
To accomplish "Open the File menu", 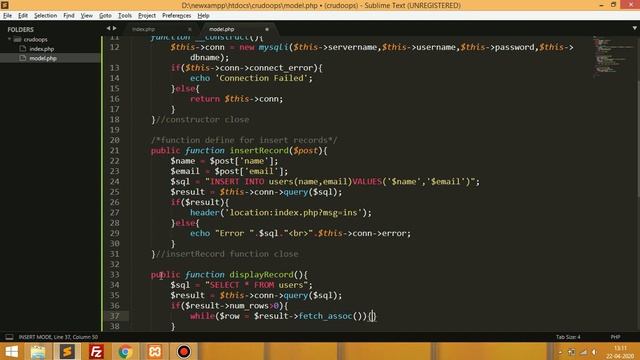I will [7, 16].
